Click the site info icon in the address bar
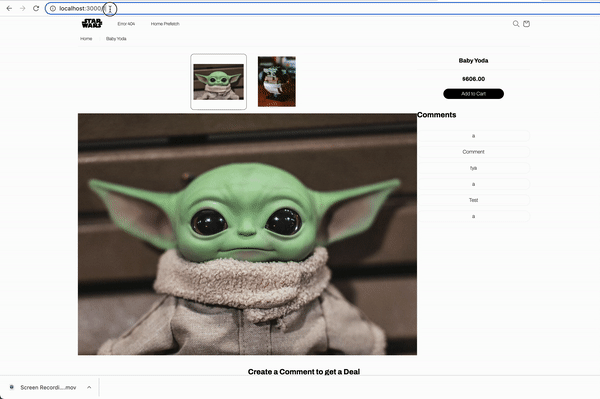This screenshot has width=600, height=399. (53, 8)
